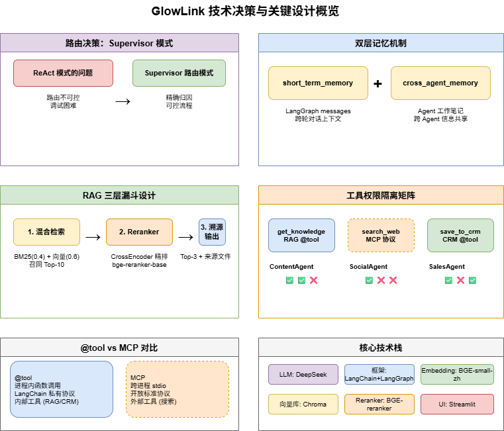Click the ContentAgent label

[x=291, y=266]
